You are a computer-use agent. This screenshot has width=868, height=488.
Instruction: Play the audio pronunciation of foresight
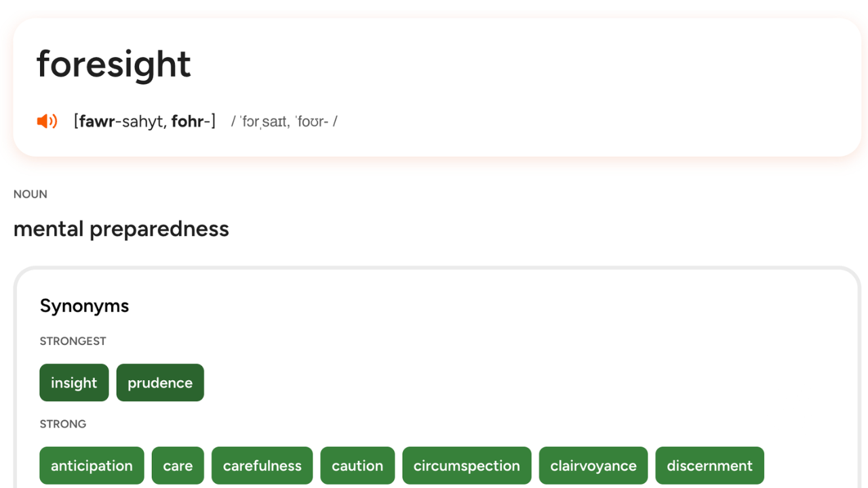[47, 121]
